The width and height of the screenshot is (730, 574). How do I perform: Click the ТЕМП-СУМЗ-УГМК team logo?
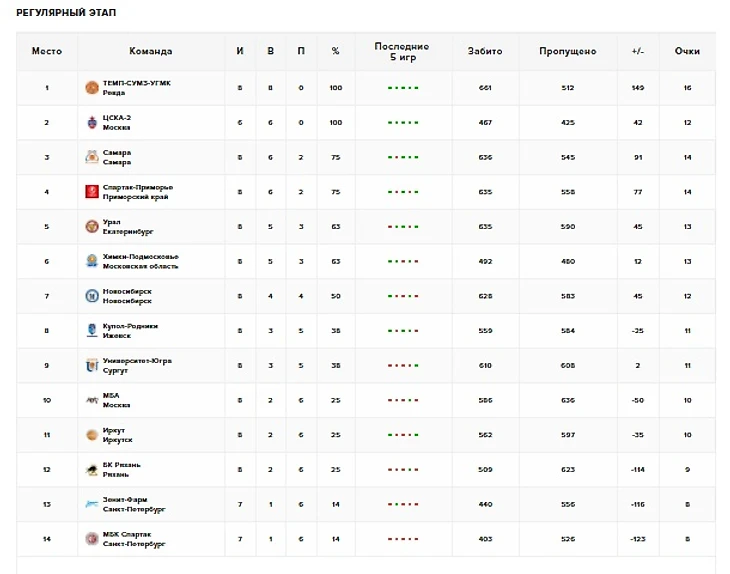click(x=92, y=88)
